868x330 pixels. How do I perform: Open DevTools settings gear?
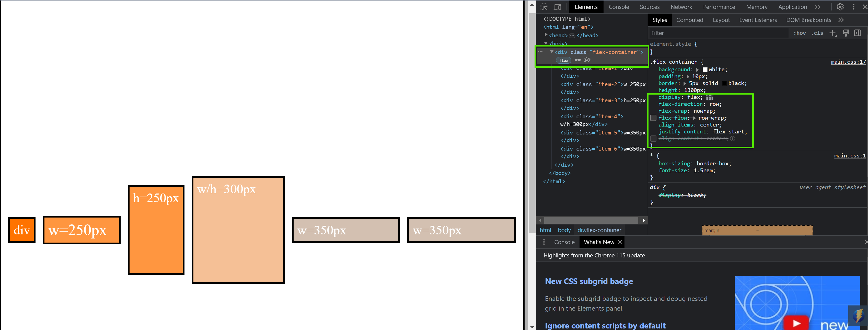tap(840, 7)
